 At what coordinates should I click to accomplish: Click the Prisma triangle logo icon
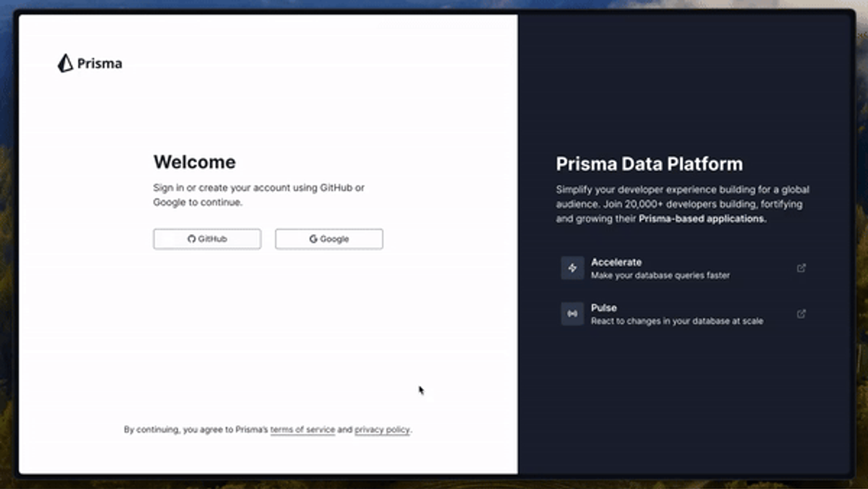pos(65,63)
